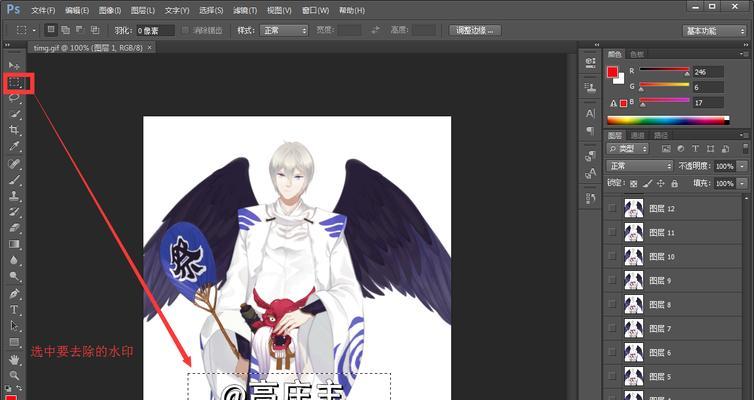Select the Zoom tool
This screenshot has height=400, width=754.
click(x=14, y=375)
